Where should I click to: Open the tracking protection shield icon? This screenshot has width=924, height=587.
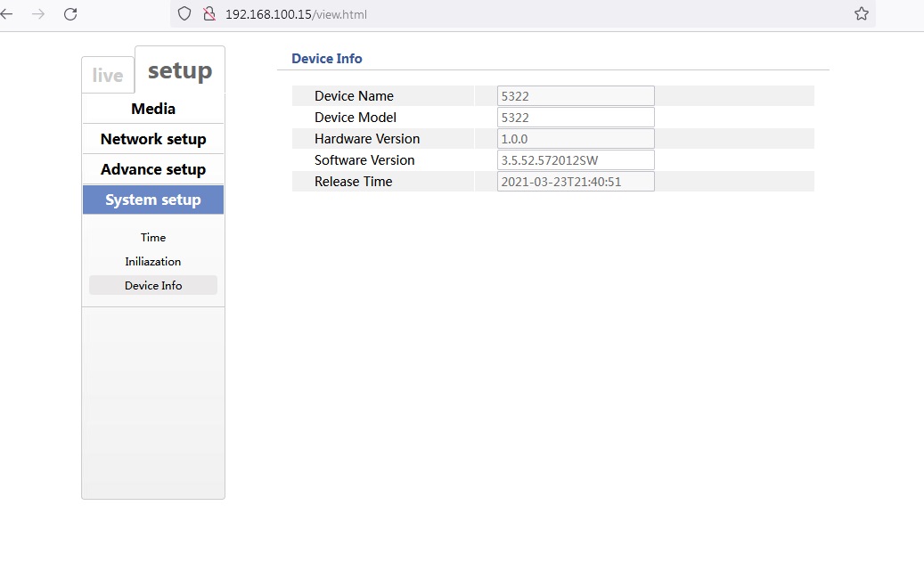click(x=184, y=14)
